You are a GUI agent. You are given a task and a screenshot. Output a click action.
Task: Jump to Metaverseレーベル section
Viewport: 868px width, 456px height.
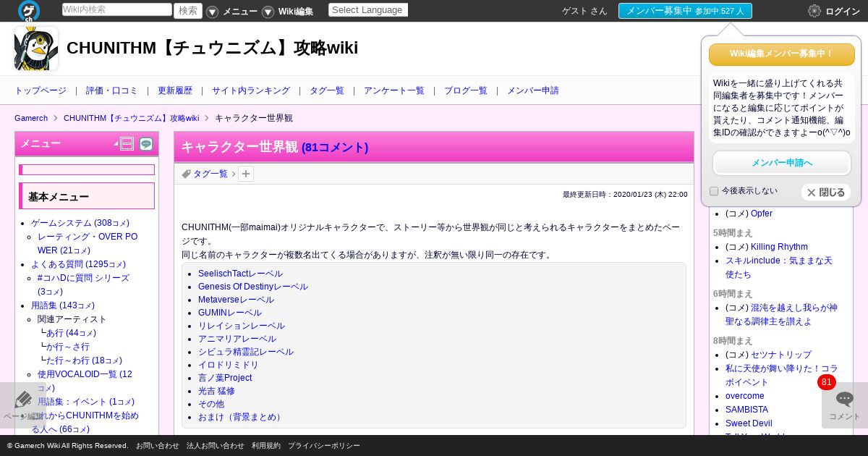tap(236, 300)
